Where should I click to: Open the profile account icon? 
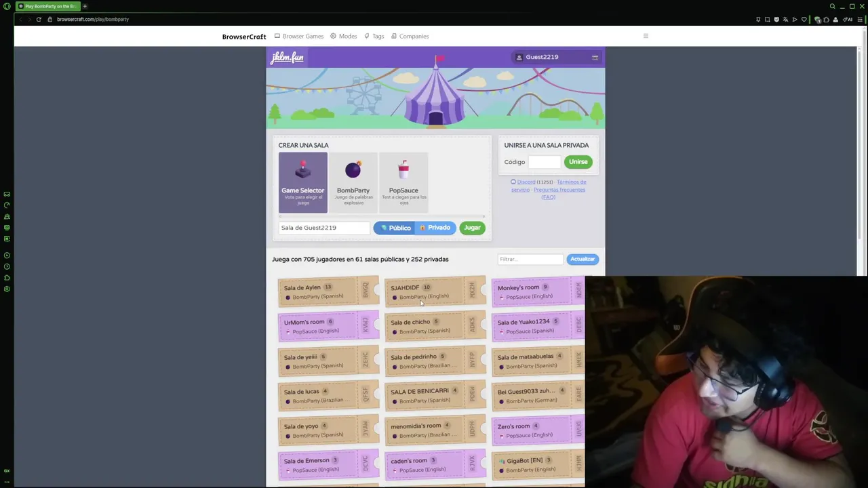(835, 19)
